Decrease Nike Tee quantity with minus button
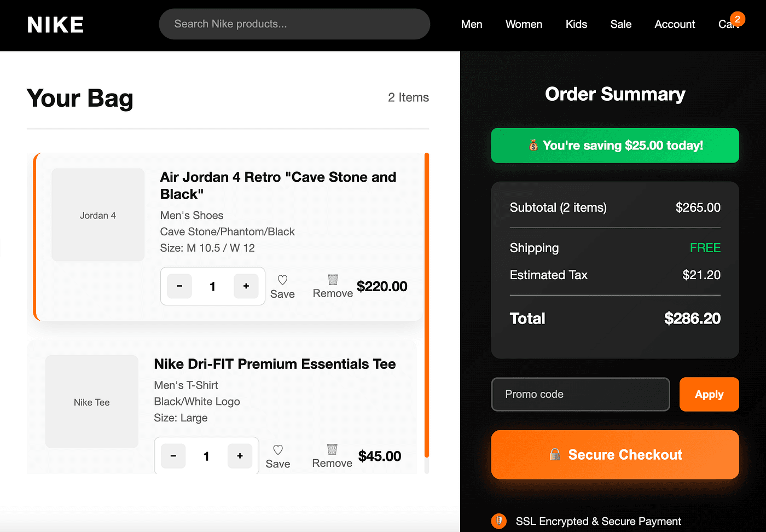 [173, 456]
